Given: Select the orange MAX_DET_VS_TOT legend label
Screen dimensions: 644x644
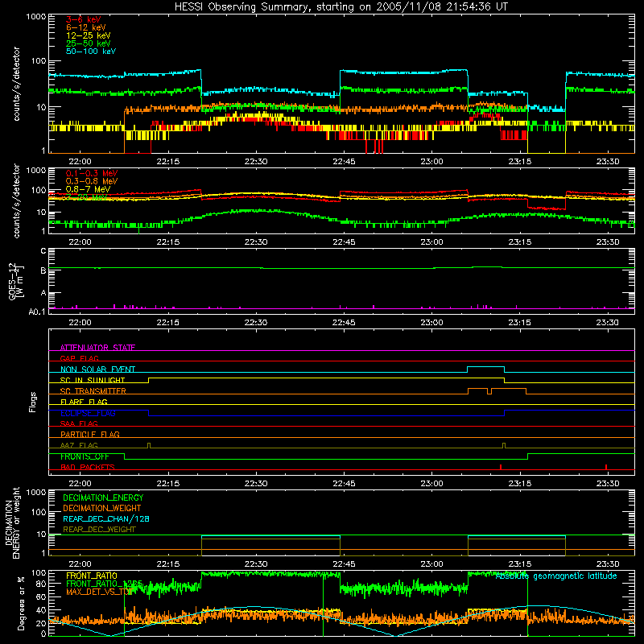Looking at the screenshot, I should tap(98, 592).
